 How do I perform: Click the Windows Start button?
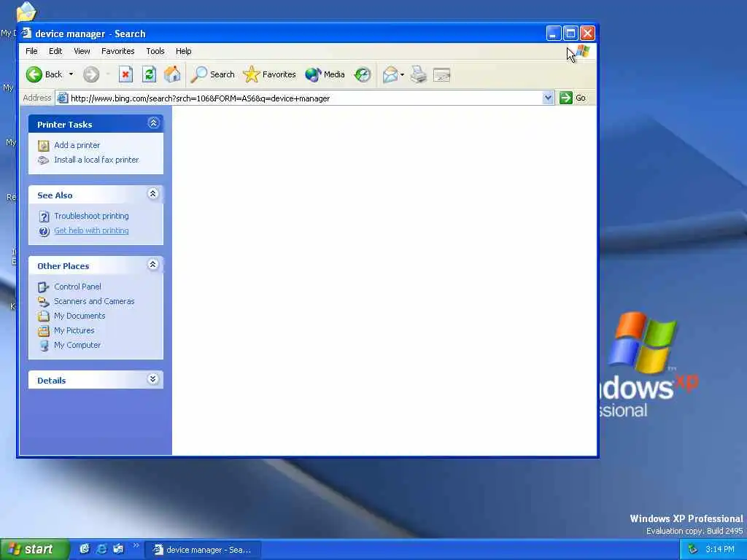pyautogui.click(x=35, y=549)
